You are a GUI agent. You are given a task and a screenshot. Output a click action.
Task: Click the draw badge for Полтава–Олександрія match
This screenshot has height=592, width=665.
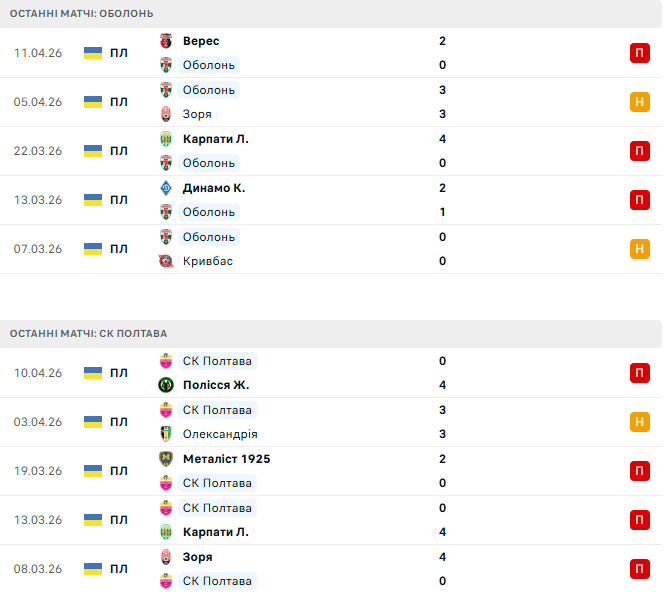click(639, 422)
